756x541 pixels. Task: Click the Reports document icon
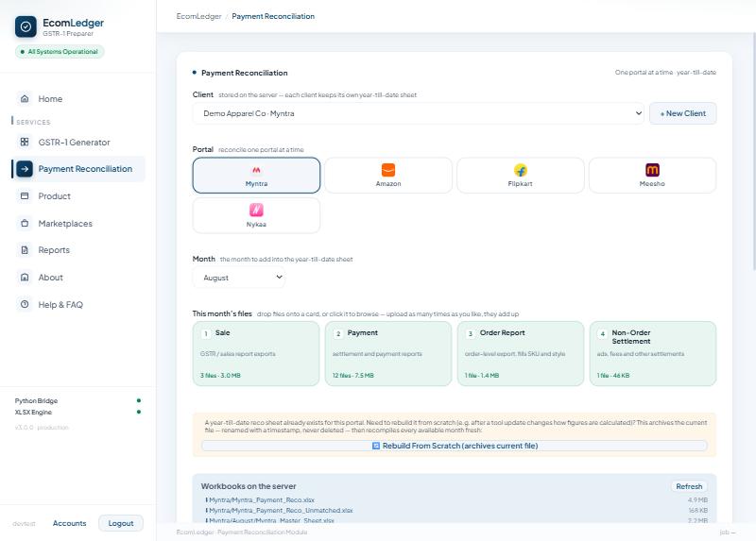(x=25, y=250)
